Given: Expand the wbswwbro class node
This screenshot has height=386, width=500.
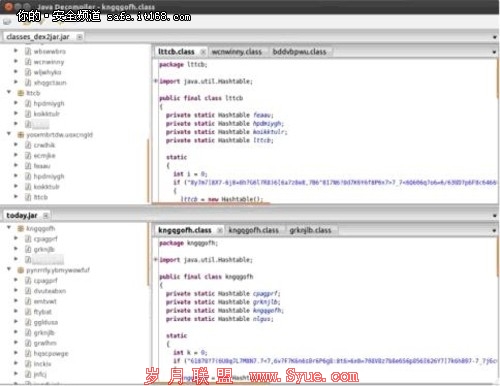Looking at the screenshot, I should [16, 51].
